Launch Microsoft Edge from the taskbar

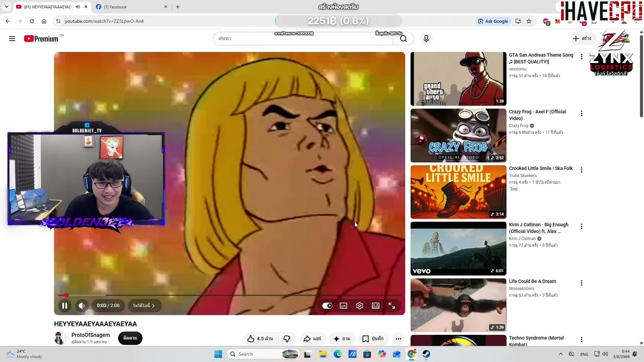click(x=338, y=354)
